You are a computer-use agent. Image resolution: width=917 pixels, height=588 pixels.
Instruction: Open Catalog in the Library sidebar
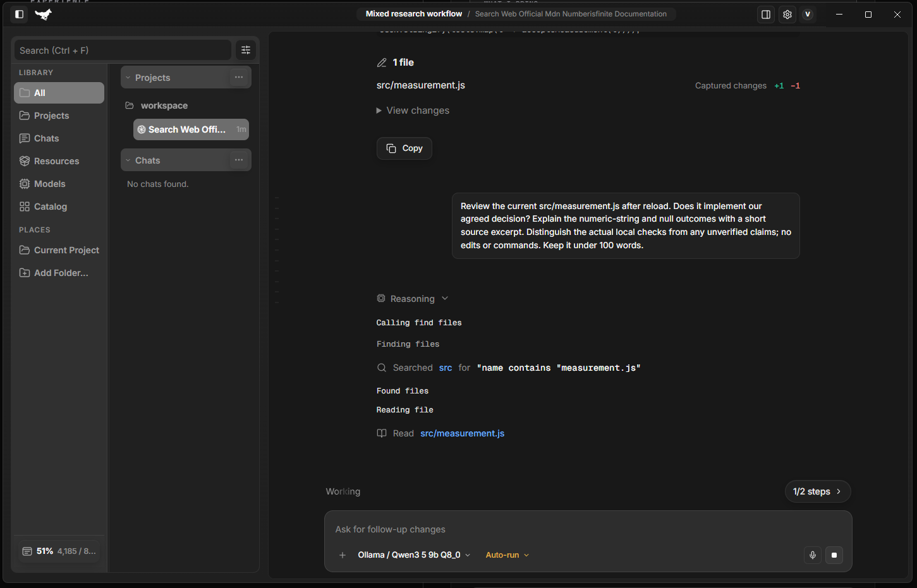tap(59, 207)
